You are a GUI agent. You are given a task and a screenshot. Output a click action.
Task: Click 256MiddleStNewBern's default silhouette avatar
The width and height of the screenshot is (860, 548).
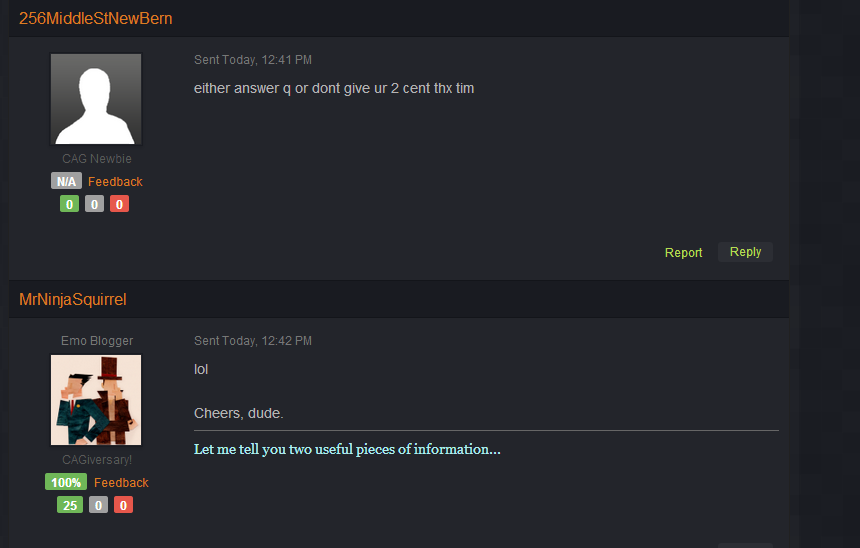point(96,99)
